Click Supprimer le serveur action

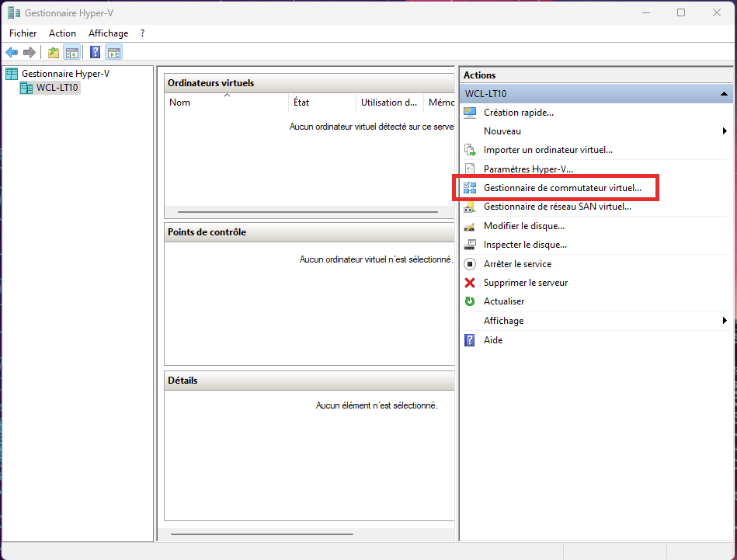(526, 283)
